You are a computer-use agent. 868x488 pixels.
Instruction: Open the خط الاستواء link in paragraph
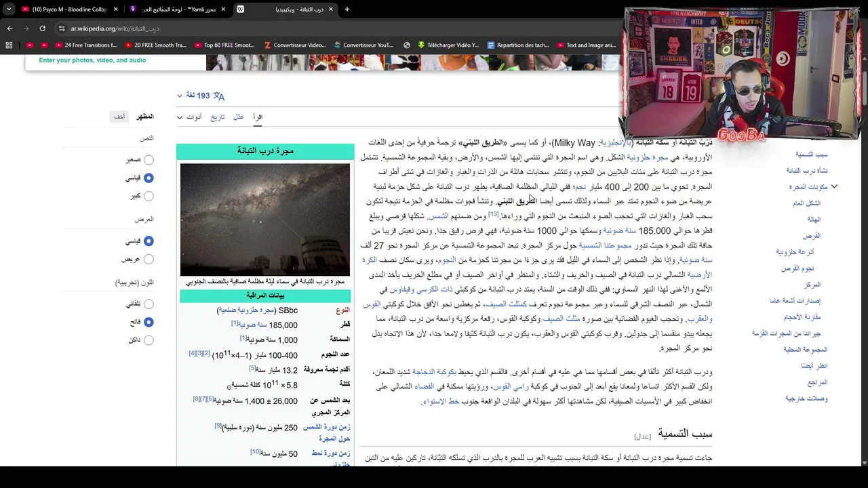(441, 402)
